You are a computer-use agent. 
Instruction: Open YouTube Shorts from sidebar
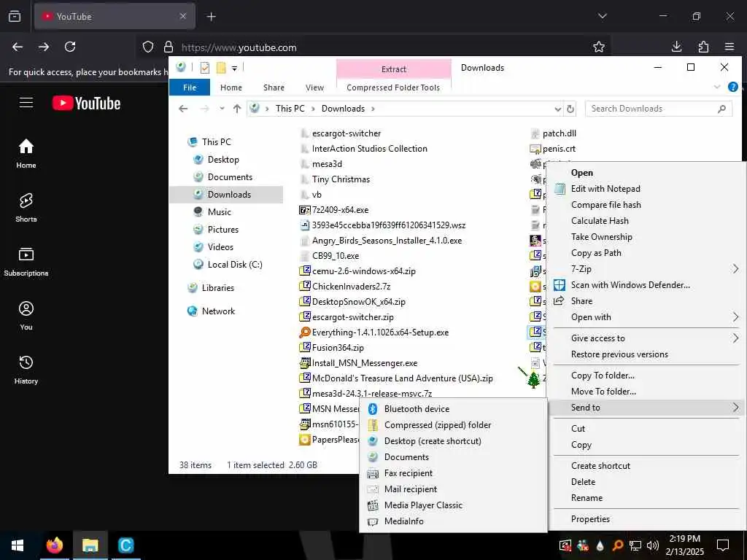[x=26, y=207]
